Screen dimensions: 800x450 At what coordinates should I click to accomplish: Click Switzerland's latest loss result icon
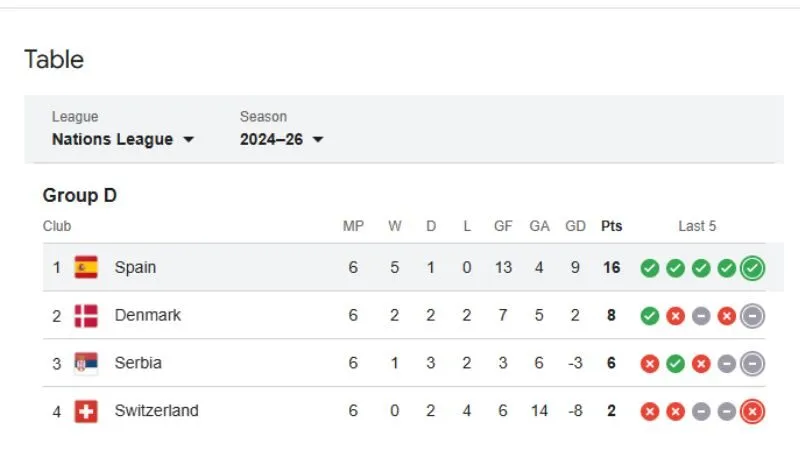[x=753, y=411]
